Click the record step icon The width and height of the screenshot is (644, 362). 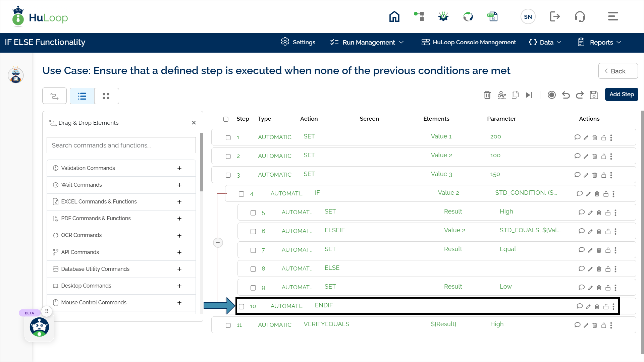coord(551,95)
